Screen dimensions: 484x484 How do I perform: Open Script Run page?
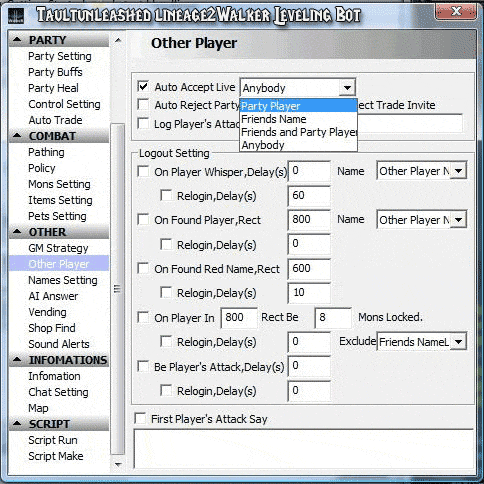click(53, 440)
